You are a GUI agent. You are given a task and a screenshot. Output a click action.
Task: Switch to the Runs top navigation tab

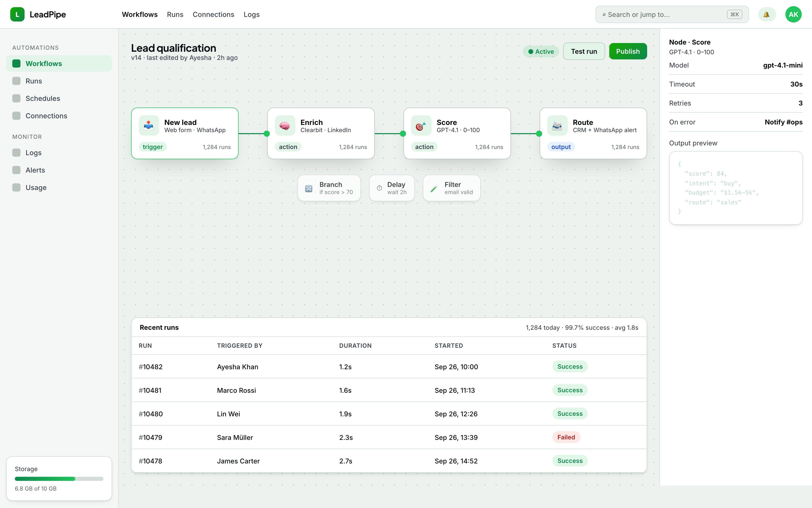coord(175,14)
